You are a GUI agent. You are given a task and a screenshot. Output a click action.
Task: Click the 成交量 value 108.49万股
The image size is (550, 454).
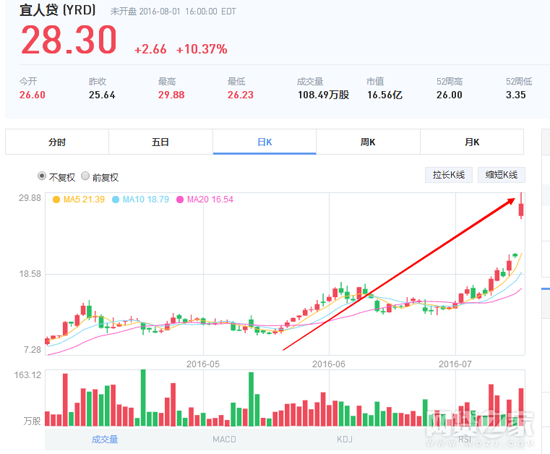[323, 95]
